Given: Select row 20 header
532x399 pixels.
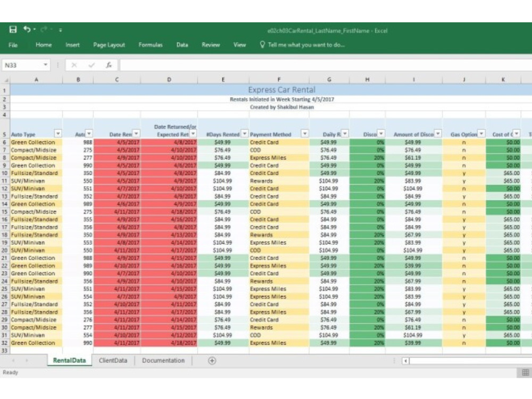Looking at the screenshot, I should coord(5,251).
